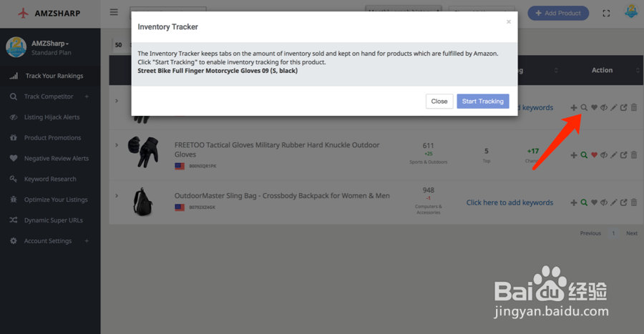Viewport: 644px width, 334px height.
Task: Click the trash icon in the FREETOO row
Action: 634,154
